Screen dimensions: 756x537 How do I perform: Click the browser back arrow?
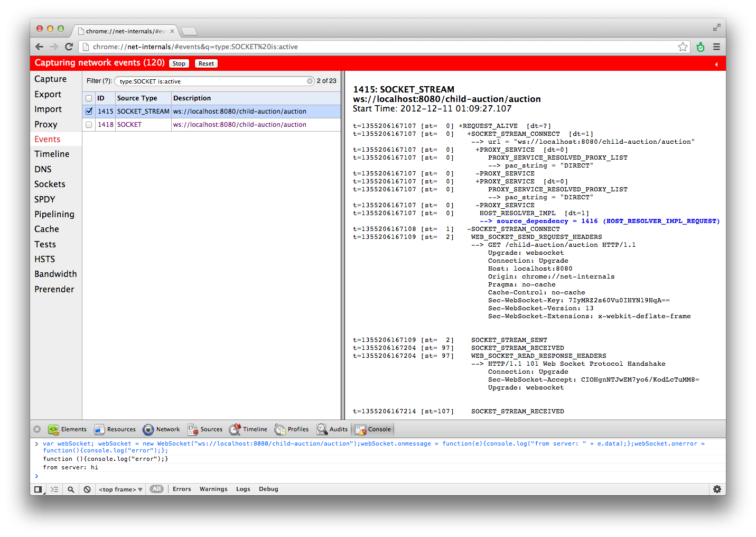point(40,47)
